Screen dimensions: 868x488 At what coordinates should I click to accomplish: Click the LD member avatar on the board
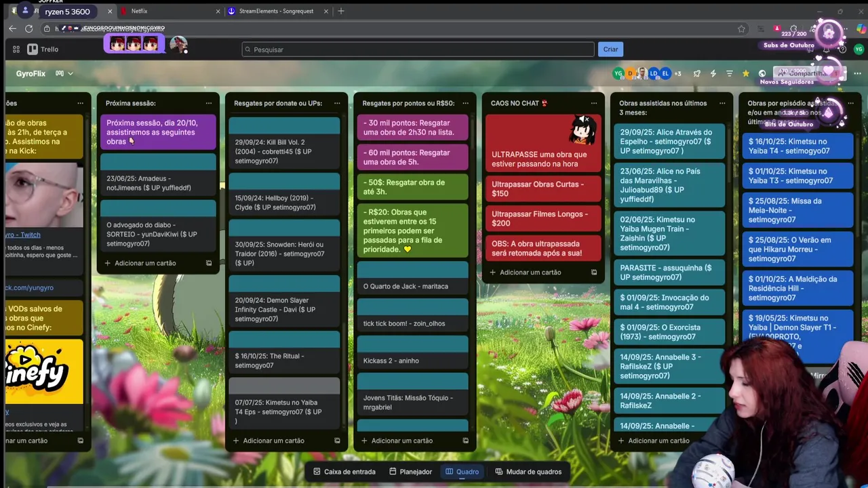pyautogui.click(x=654, y=73)
